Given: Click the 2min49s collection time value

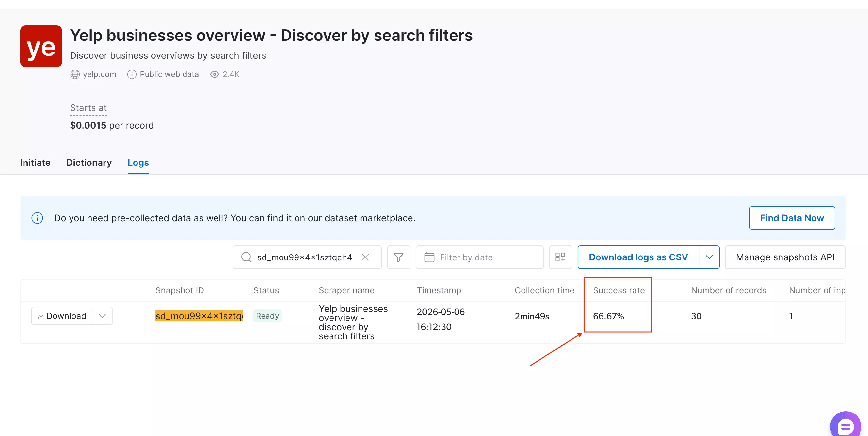Looking at the screenshot, I should pyautogui.click(x=532, y=316).
